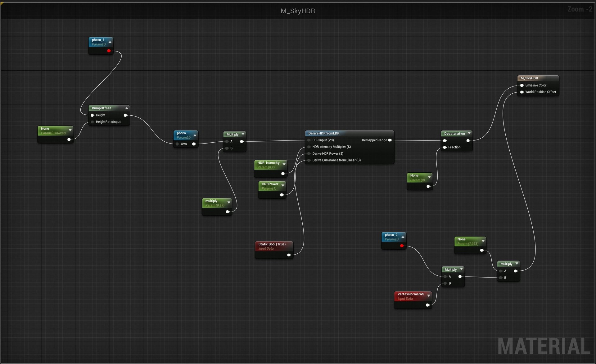Click the UVs input pin on photo
This screenshot has width=596, height=364.
pos(177,144)
